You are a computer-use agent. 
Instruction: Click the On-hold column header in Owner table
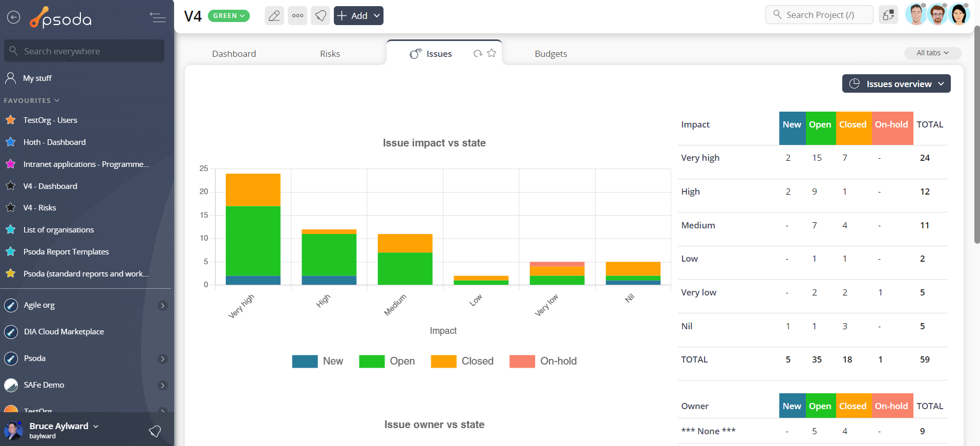[892, 406]
